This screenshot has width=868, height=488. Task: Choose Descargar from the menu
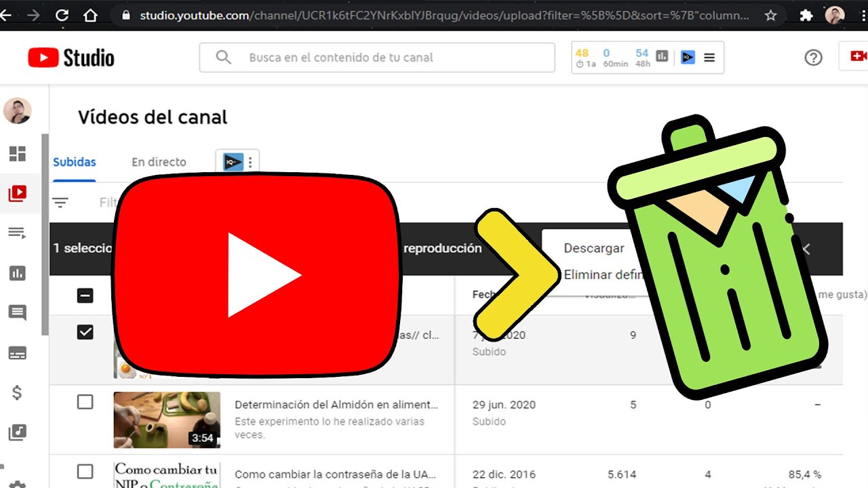pyautogui.click(x=593, y=248)
